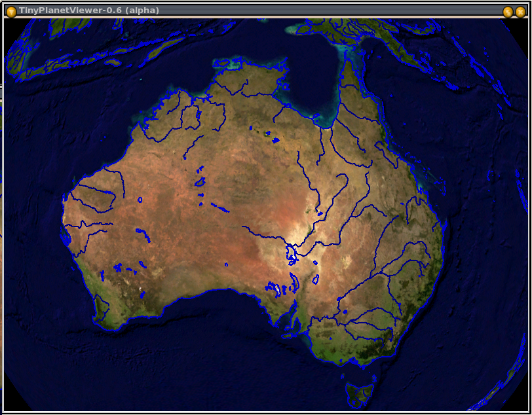
Task: Click the long island chain at top left
Action: coord(98,56)
